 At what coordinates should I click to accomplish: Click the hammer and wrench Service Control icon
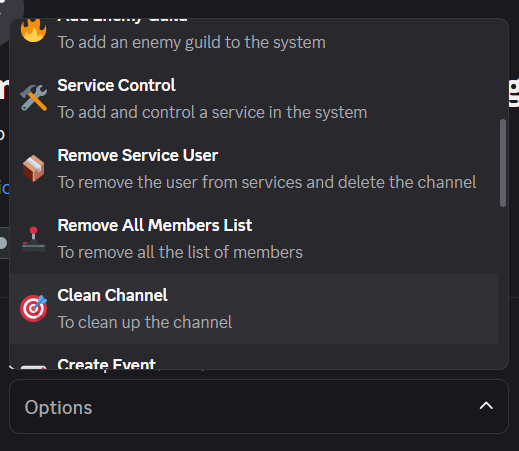click(33, 98)
